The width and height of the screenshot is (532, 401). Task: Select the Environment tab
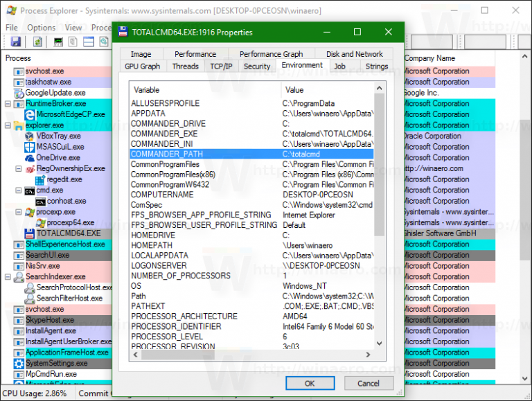[x=302, y=65]
